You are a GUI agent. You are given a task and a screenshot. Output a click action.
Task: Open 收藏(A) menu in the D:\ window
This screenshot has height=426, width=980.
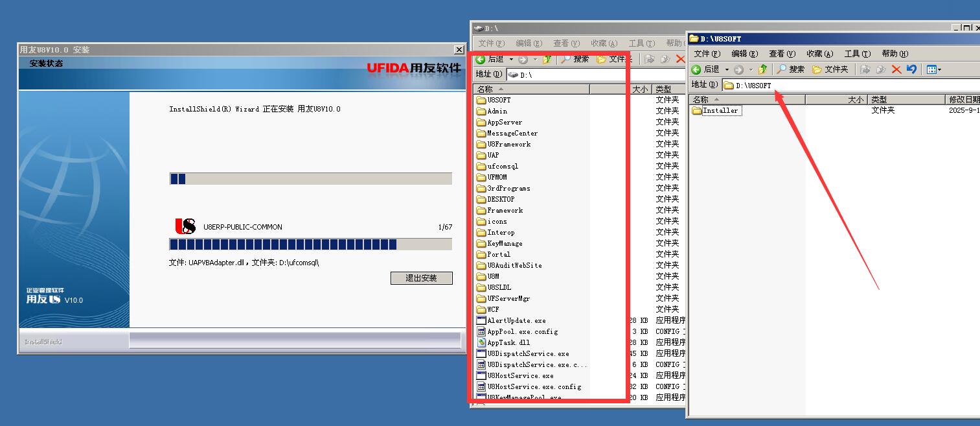pyautogui.click(x=604, y=43)
